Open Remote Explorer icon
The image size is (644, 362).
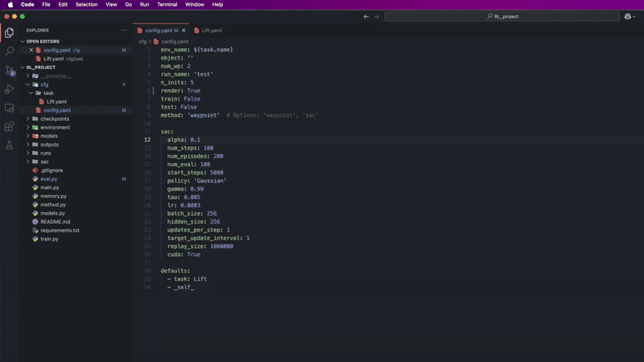10,108
